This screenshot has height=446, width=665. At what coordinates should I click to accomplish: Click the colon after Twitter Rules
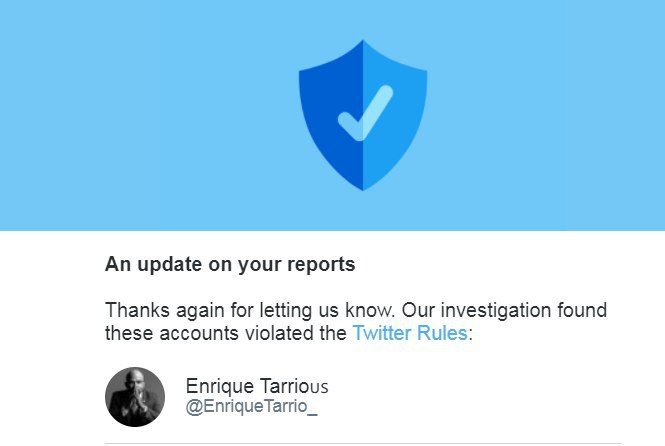[470, 334]
